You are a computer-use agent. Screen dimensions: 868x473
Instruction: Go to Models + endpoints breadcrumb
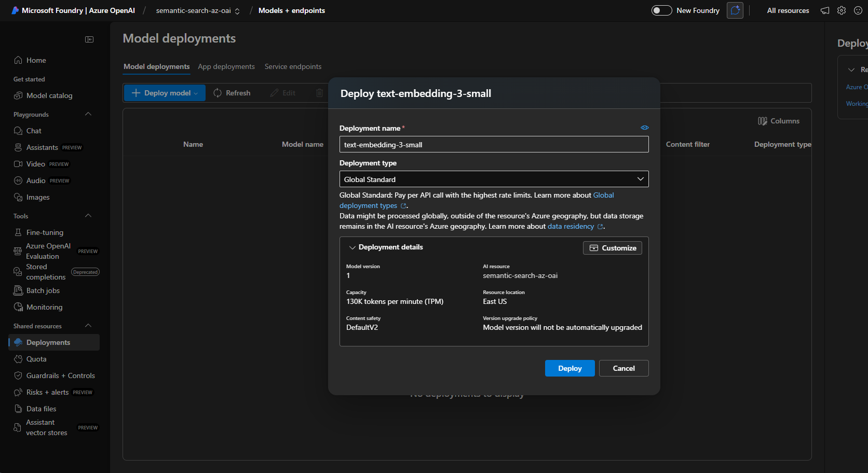click(x=292, y=10)
